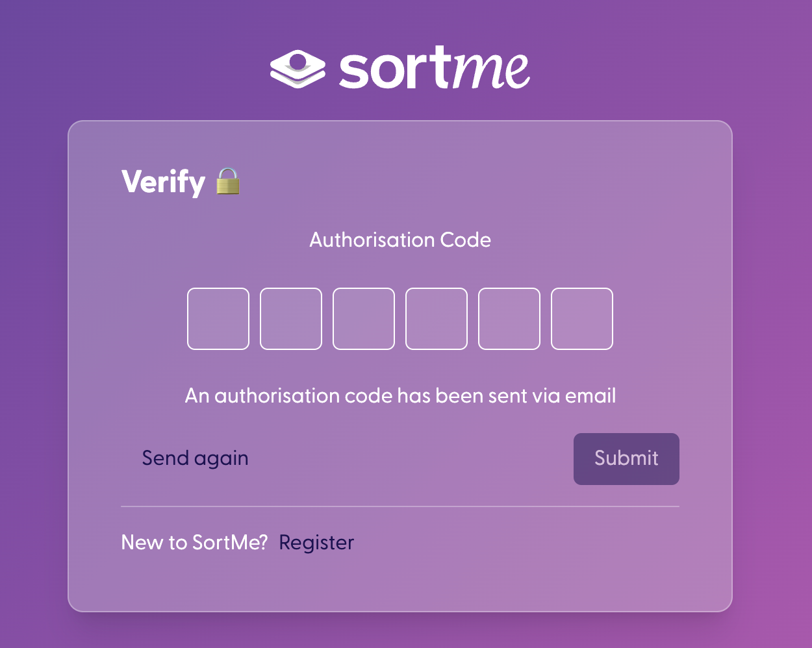Focus the second authorisation code box
Screen dimensions: 812x648
[291, 319]
